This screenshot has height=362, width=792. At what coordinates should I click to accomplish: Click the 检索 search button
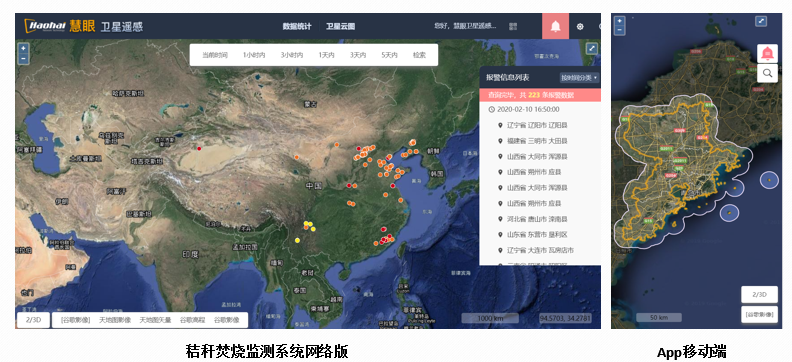point(419,55)
